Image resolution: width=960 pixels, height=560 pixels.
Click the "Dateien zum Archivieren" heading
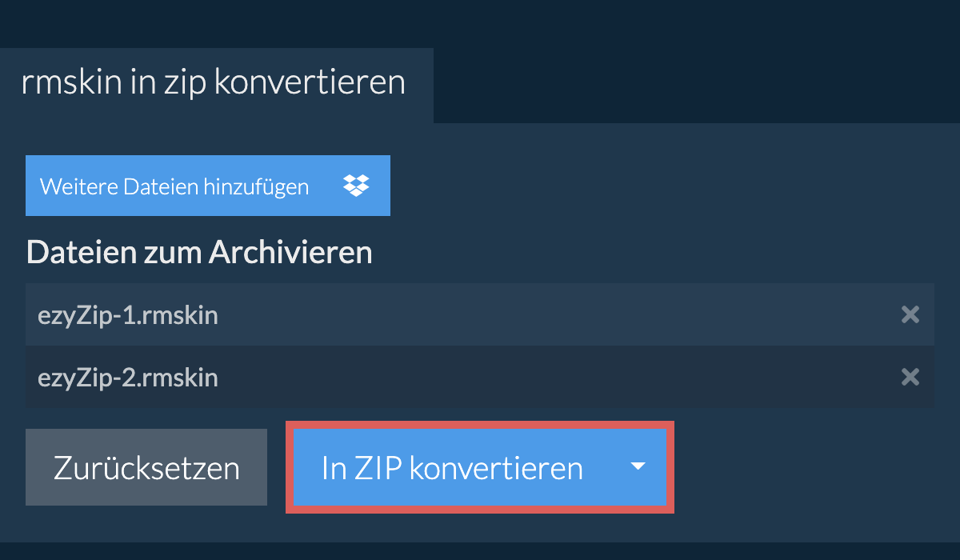[x=199, y=253]
